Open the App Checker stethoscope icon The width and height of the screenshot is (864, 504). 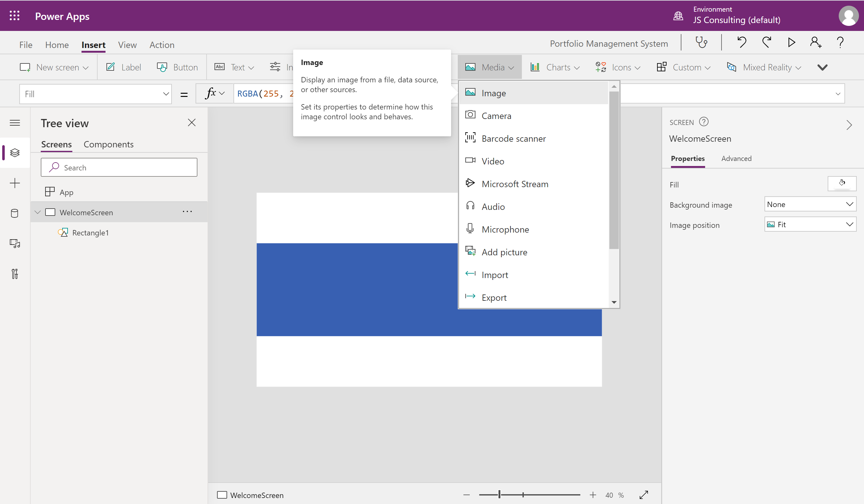tap(701, 42)
